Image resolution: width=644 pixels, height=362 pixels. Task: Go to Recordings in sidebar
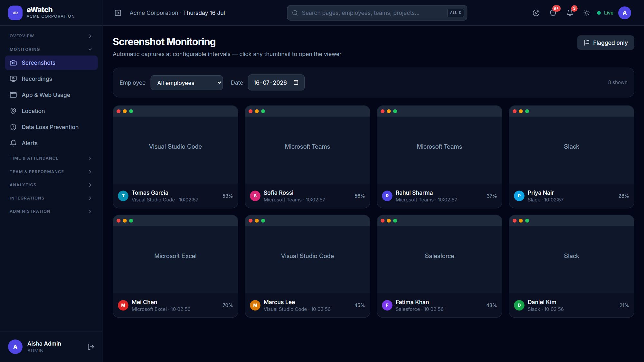[52, 79]
